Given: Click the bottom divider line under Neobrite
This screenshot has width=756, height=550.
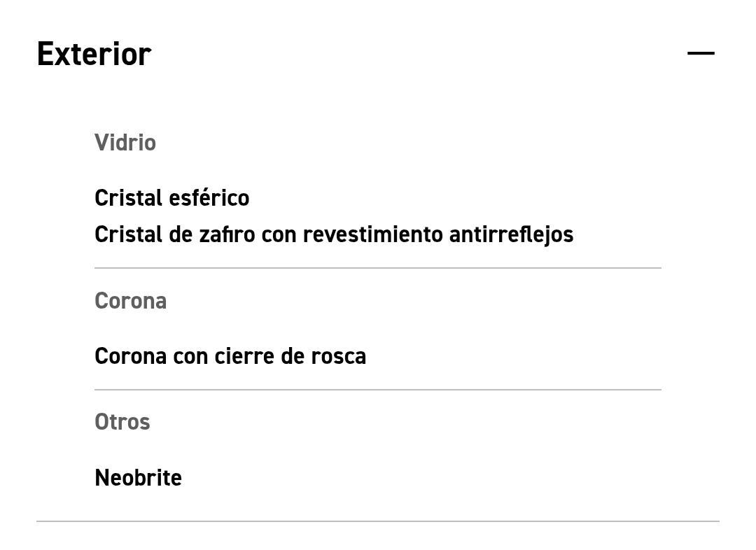Looking at the screenshot, I should 378,521.
